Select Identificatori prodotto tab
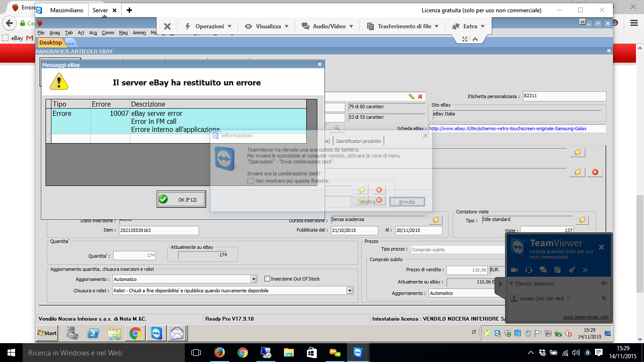644x362 pixels. click(x=358, y=141)
